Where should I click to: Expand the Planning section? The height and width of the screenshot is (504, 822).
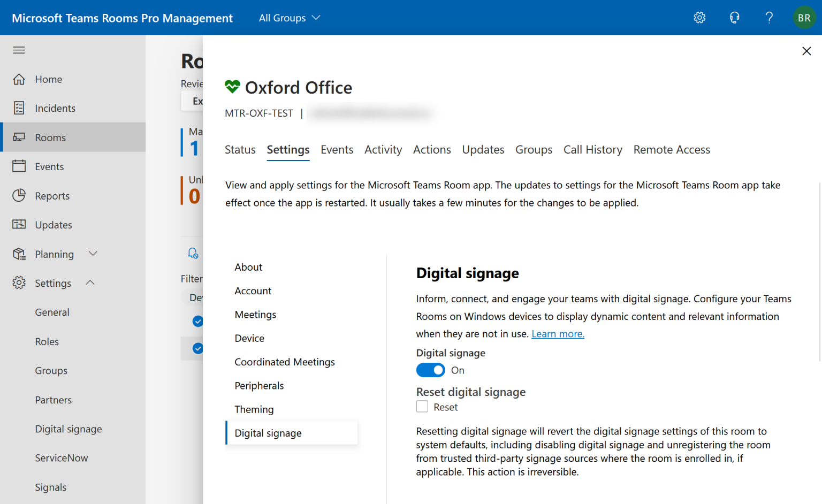pyautogui.click(x=55, y=254)
